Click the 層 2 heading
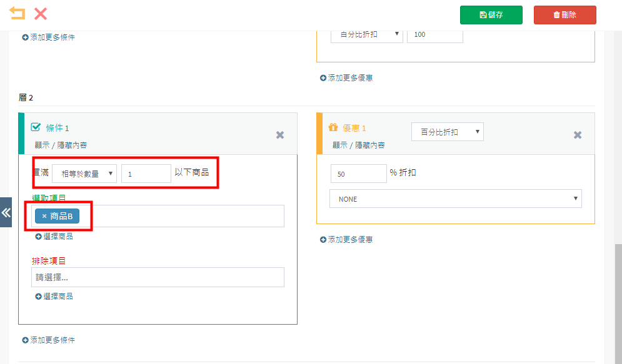The image size is (622, 364). [x=26, y=97]
